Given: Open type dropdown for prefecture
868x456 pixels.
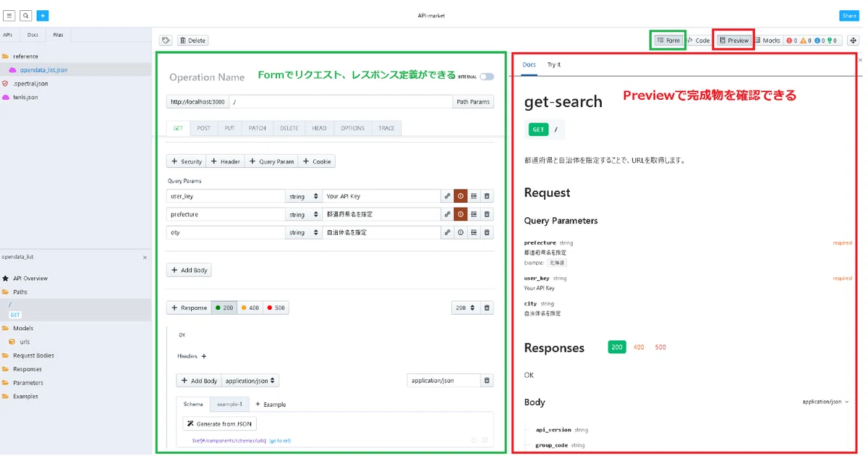Looking at the screenshot, I should point(304,214).
